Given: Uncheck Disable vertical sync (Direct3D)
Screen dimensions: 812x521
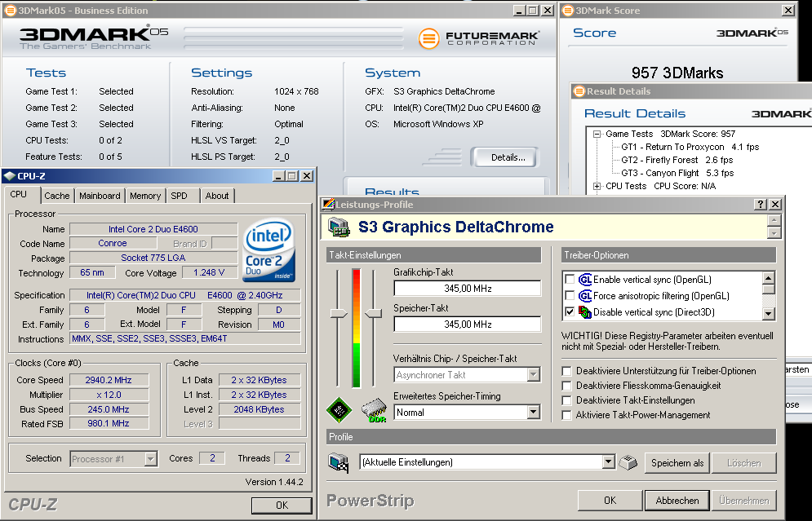Looking at the screenshot, I should coord(570,312).
